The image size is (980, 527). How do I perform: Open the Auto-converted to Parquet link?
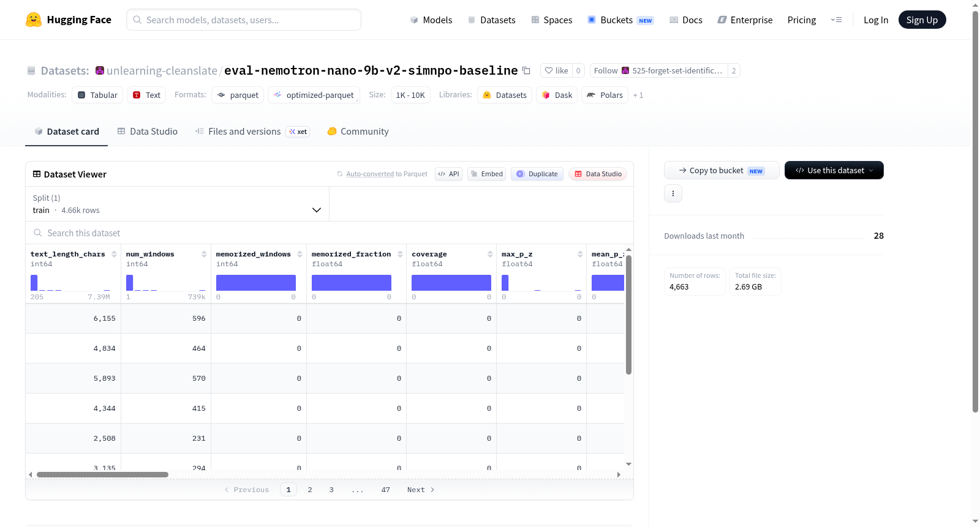coord(370,174)
